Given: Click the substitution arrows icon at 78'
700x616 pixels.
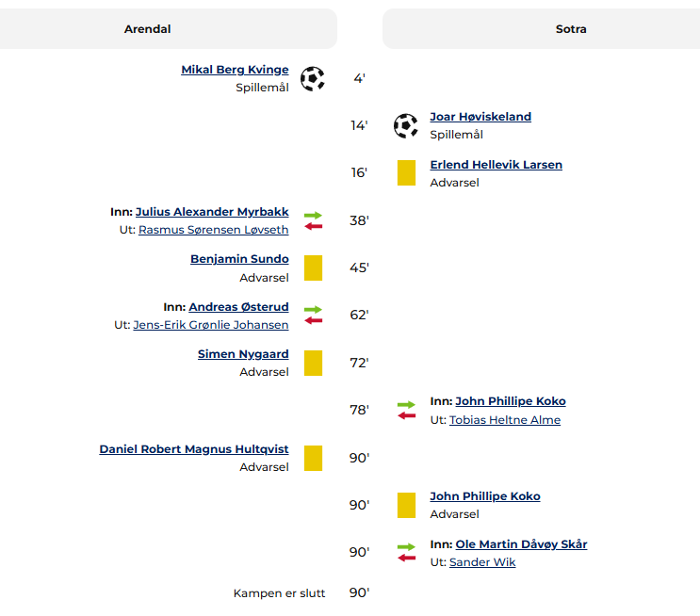Looking at the screenshot, I should pyautogui.click(x=406, y=410).
